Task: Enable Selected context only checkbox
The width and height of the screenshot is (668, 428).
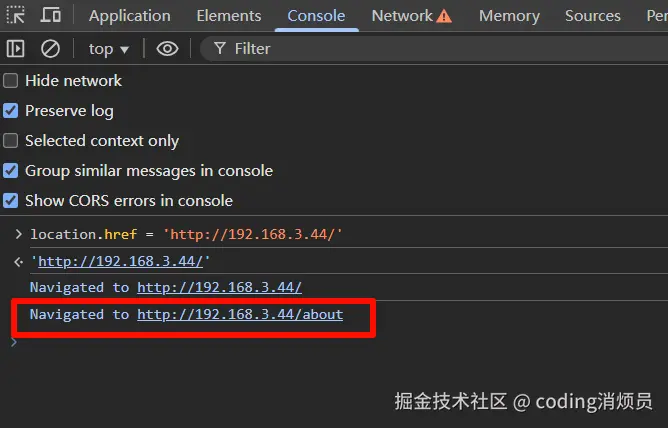Action: click(x=11, y=141)
